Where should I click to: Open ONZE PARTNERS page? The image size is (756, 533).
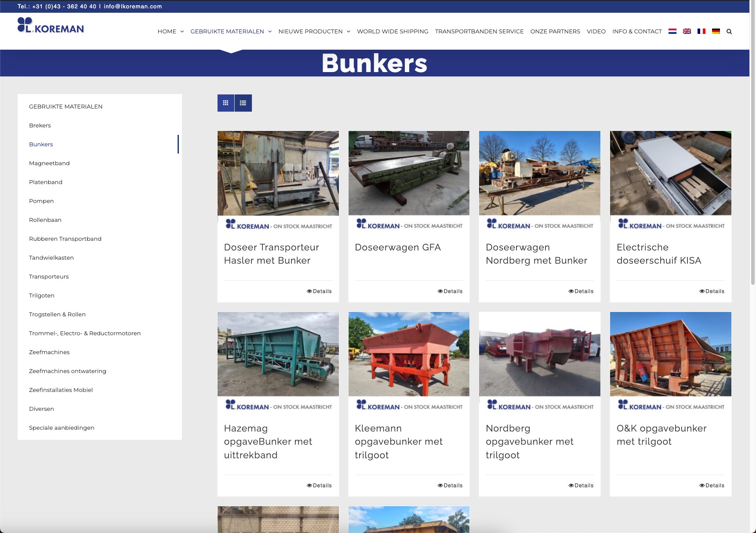(x=555, y=31)
